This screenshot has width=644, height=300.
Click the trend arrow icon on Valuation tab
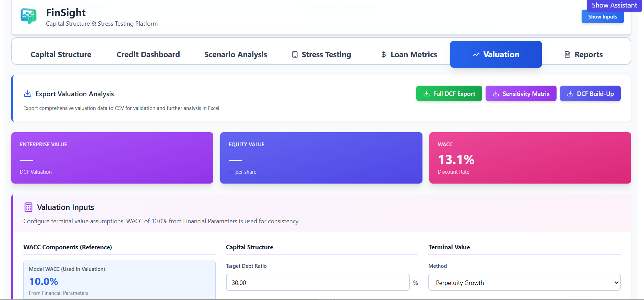[x=476, y=54]
